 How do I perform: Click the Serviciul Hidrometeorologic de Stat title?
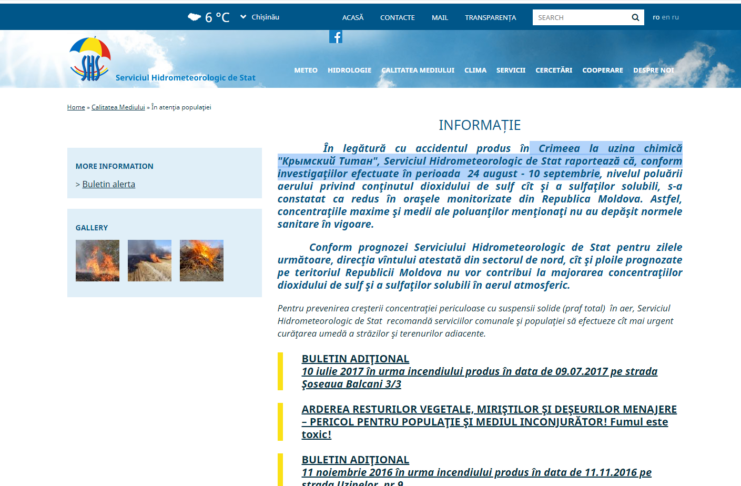pos(185,78)
